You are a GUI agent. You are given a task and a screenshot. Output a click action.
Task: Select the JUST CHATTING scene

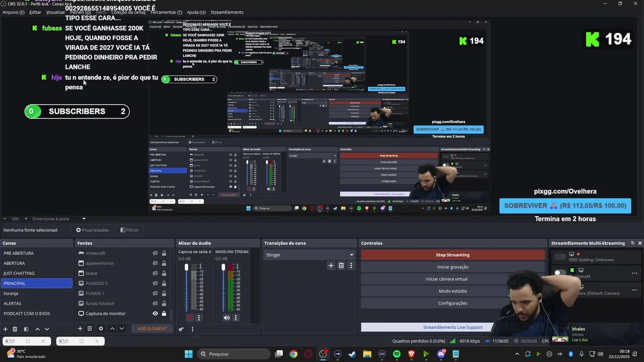[36, 274]
